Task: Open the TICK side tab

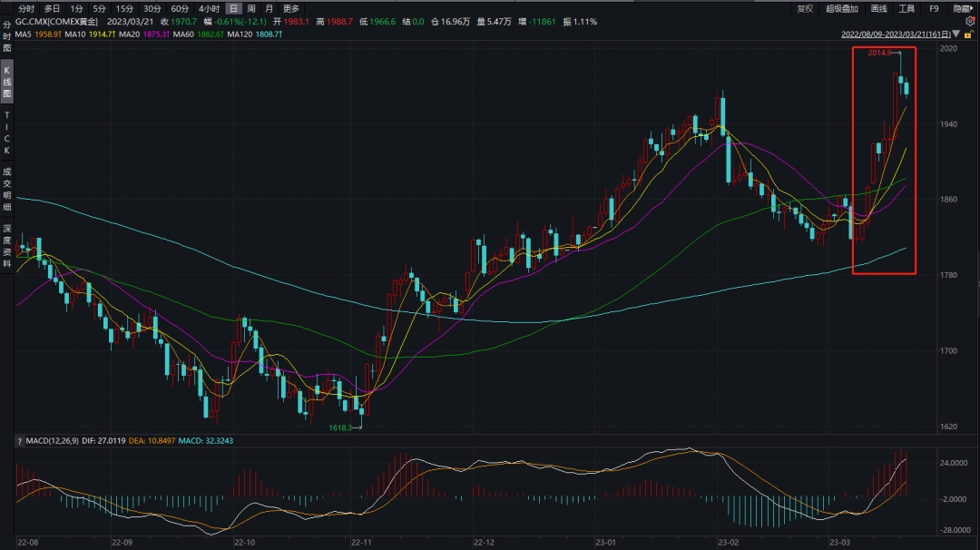Action: coord(7,133)
